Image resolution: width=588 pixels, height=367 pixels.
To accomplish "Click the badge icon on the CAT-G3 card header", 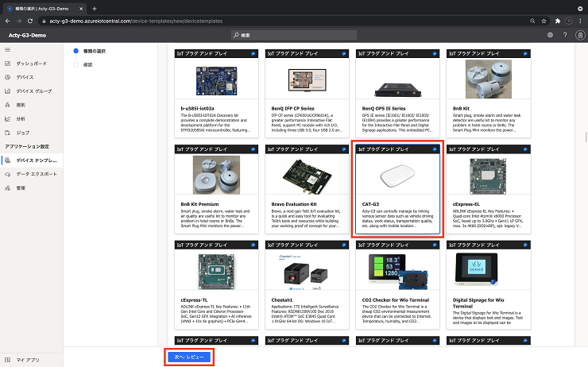I will (435, 149).
